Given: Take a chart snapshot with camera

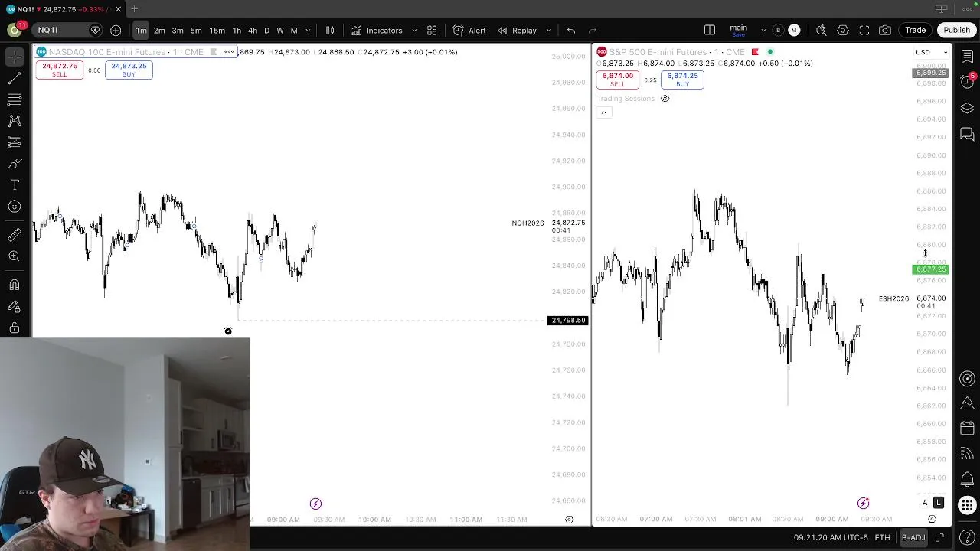Looking at the screenshot, I should click(885, 31).
